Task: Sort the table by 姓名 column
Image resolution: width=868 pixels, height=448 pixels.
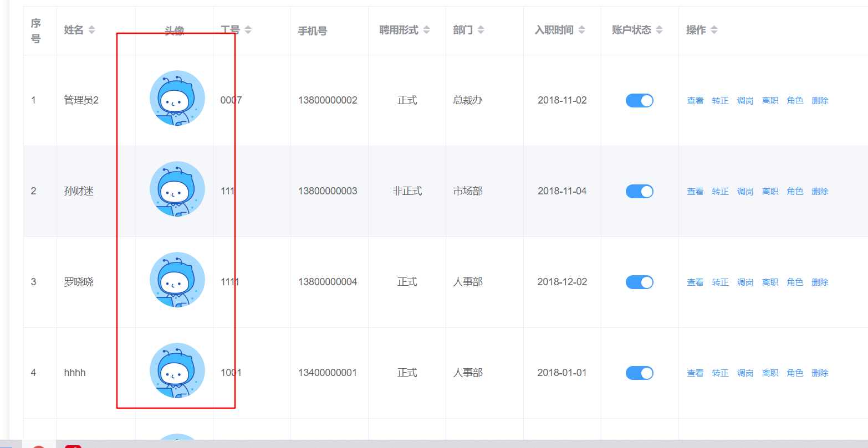Action: point(91,30)
